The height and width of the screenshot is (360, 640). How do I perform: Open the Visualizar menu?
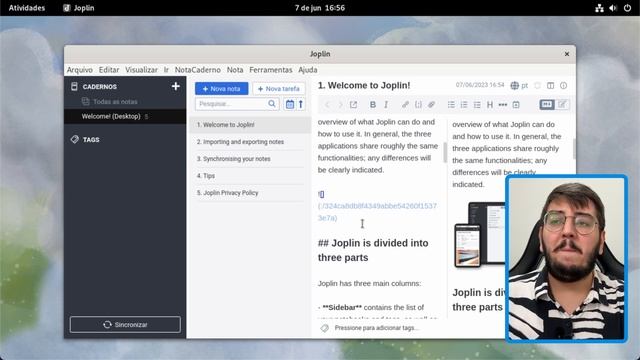click(141, 70)
